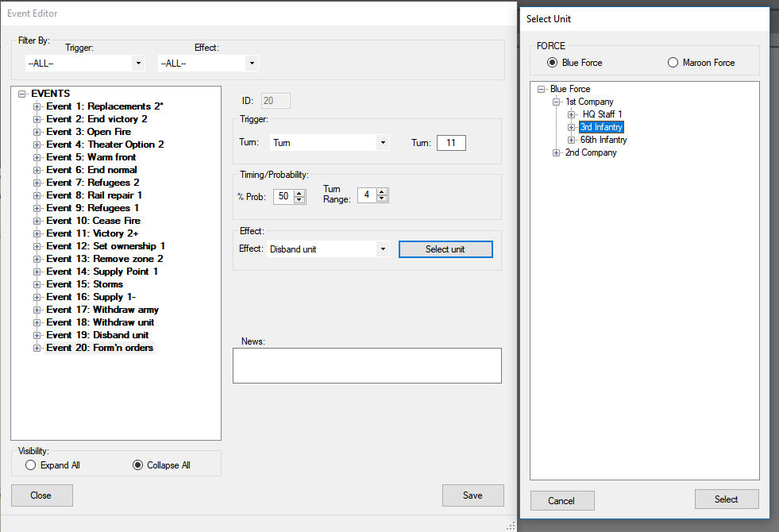Select HQ Staff 1 in unit tree
Viewport: 779px width, 532px height.
[602, 115]
